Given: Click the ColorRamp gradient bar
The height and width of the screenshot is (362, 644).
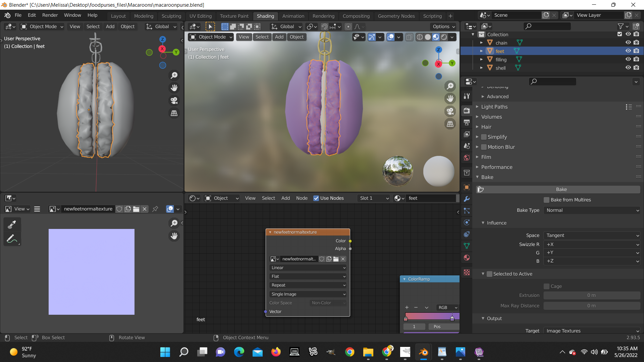Looking at the screenshot, I should (x=432, y=316).
